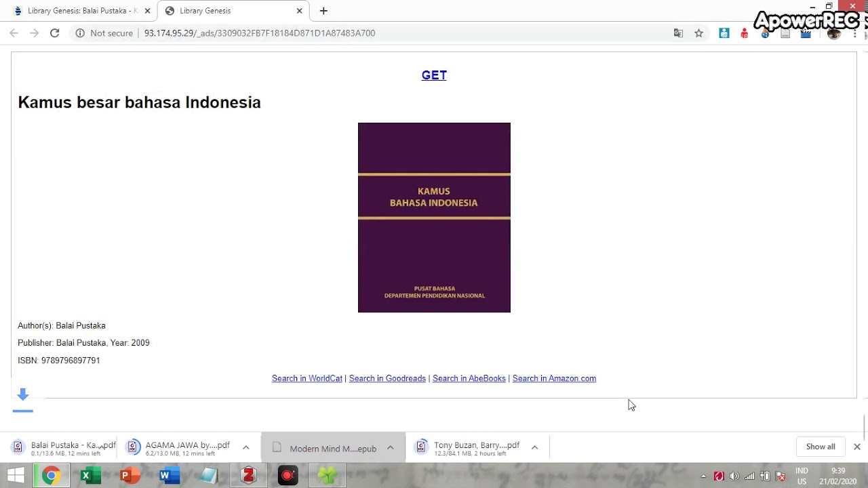This screenshot has height=488, width=868.
Task: Open Tony Buzan pdf download item
Action: tap(468, 447)
